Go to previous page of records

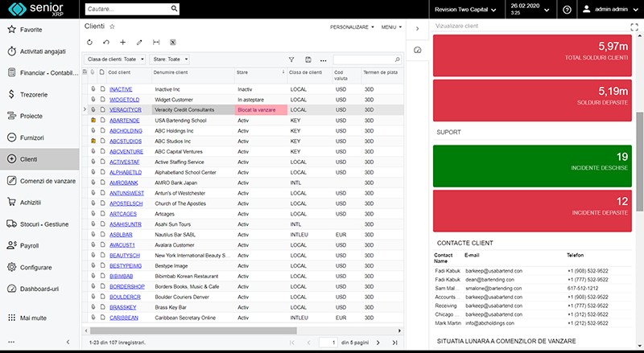coord(309,343)
